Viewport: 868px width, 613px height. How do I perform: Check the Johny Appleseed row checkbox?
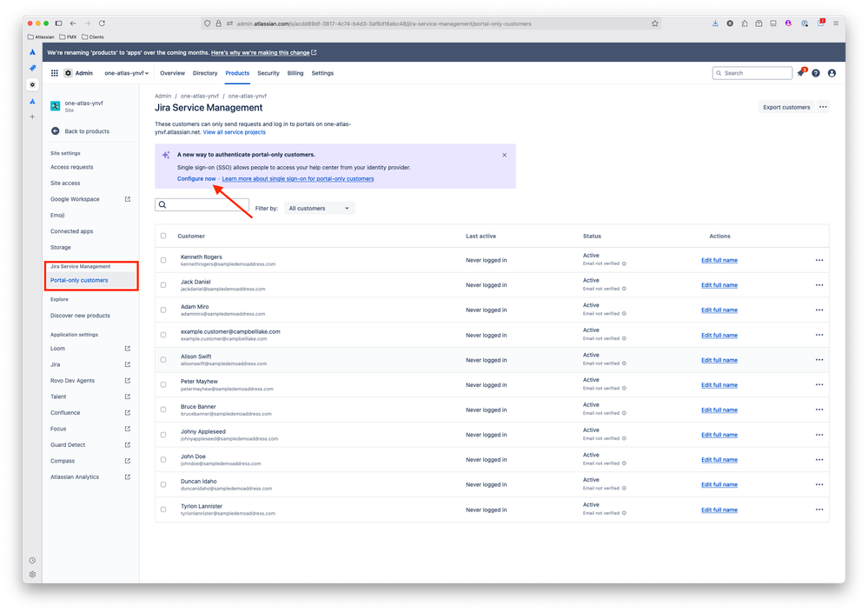163,435
